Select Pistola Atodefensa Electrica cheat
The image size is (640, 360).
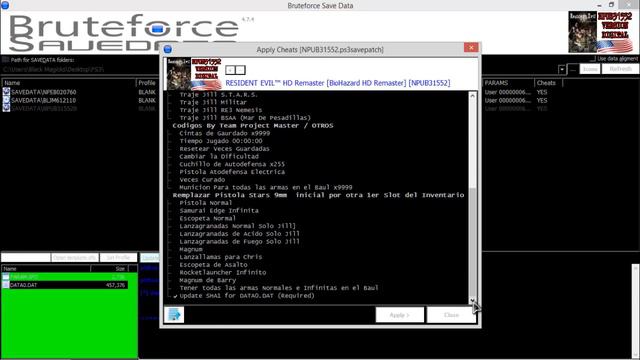point(232,172)
